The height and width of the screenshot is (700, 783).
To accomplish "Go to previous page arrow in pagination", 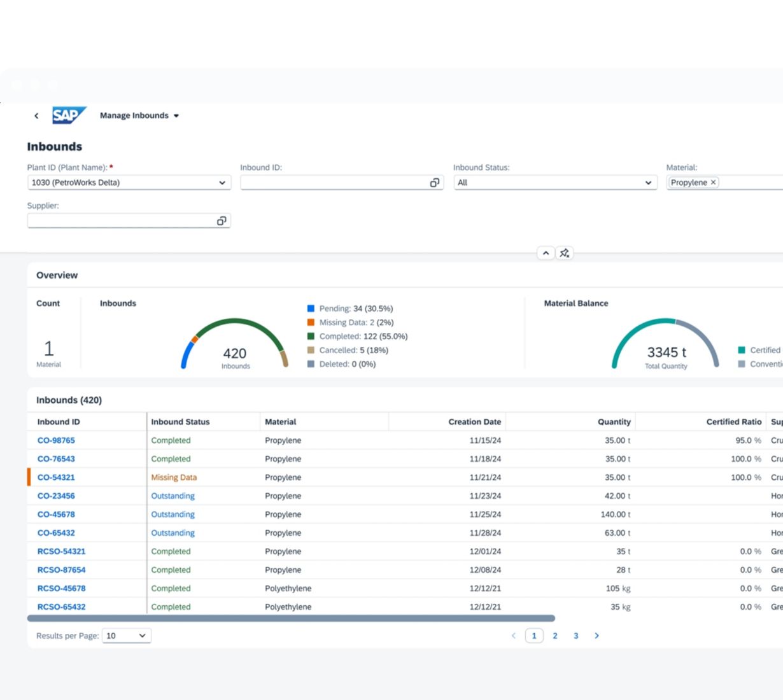I will [x=514, y=636].
